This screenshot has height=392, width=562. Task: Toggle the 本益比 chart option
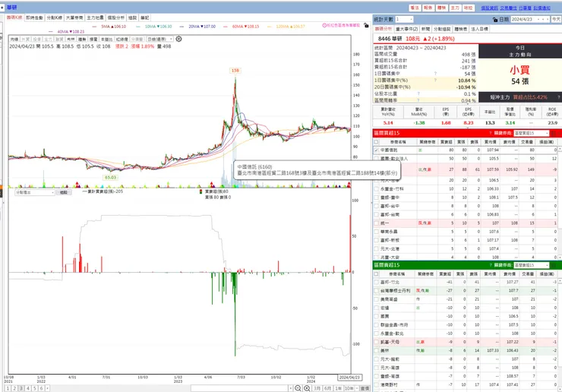click(106, 39)
